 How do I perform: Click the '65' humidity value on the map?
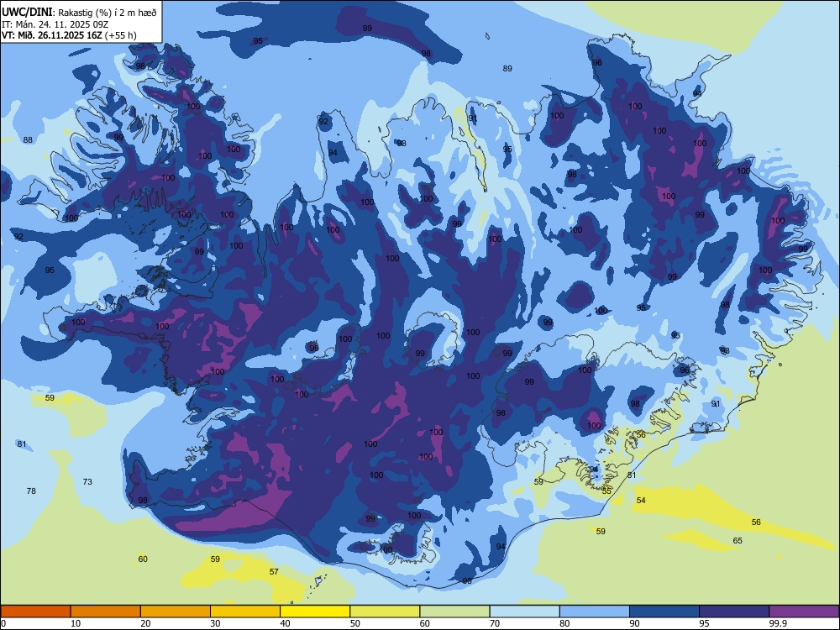[738, 540]
